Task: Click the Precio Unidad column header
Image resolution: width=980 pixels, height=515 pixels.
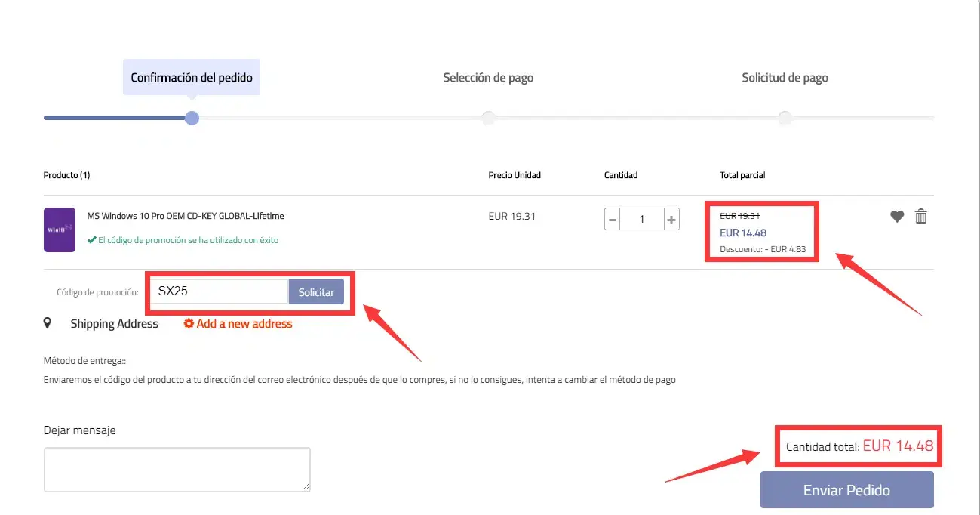Action: 515,175
